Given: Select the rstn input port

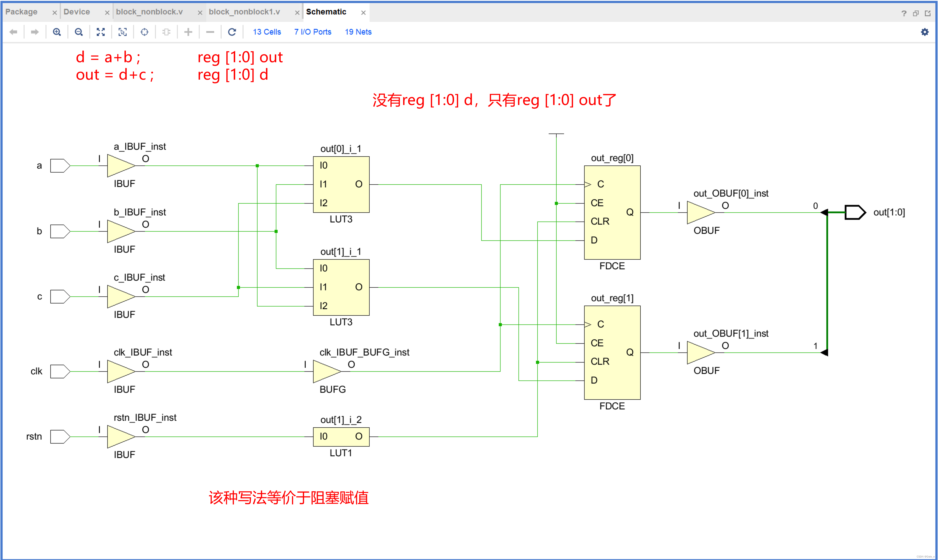Looking at the screenshot, I should (x=60, y=437).
